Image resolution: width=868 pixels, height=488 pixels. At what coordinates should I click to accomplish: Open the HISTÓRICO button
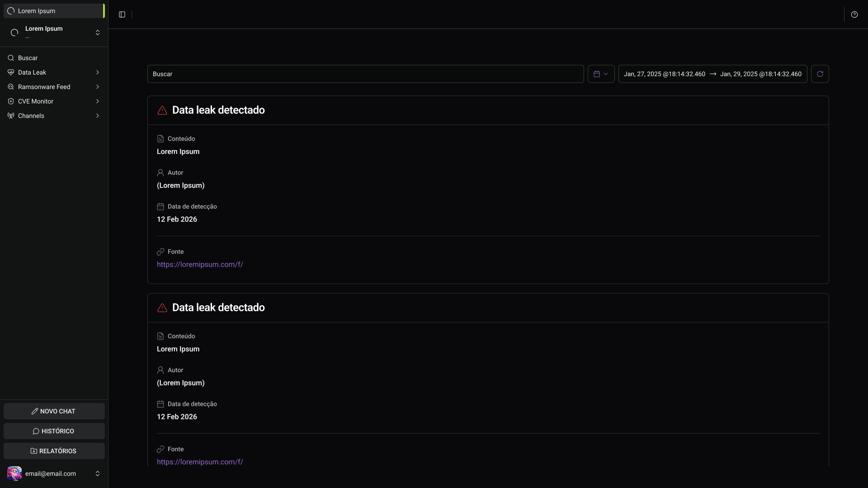pos(54,431)
